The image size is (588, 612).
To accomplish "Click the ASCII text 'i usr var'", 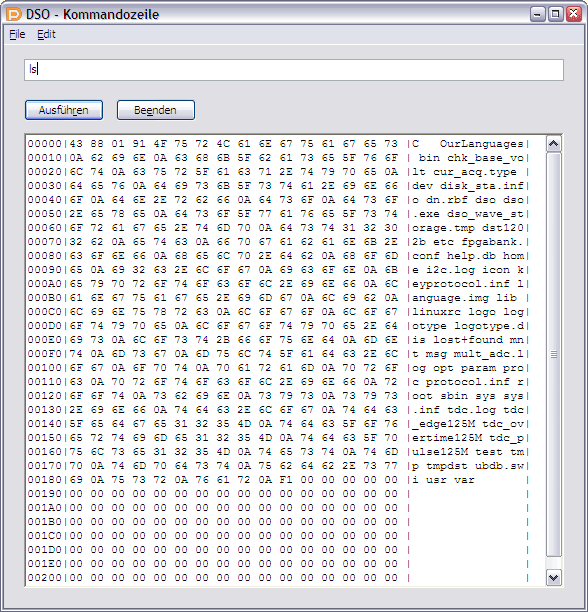I will pyautogui.click(x=444, y=480).
